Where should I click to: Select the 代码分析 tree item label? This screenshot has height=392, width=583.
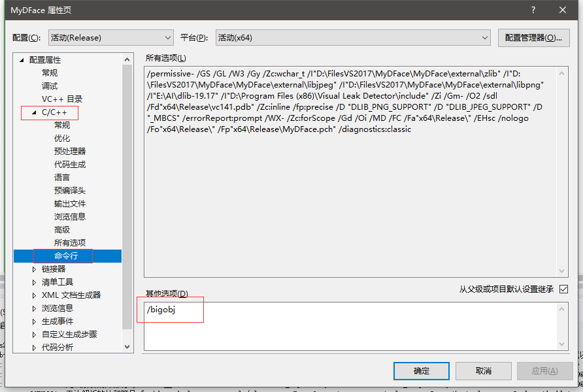click(x=58, y=348)
